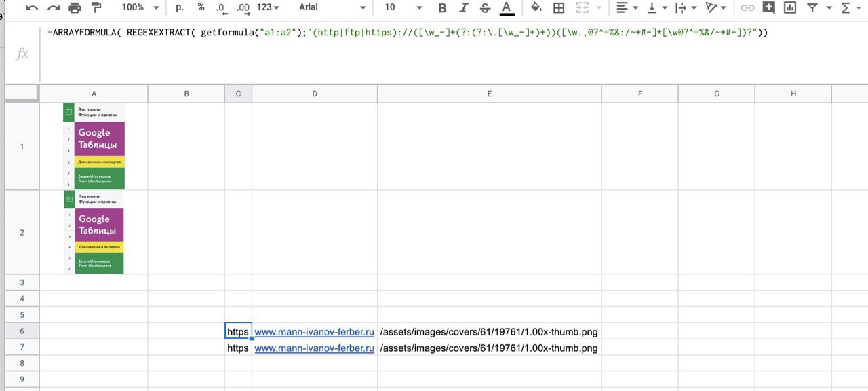868x391 pixels.
Task: Open the Arial font dropdown
Action: (332, 7)
